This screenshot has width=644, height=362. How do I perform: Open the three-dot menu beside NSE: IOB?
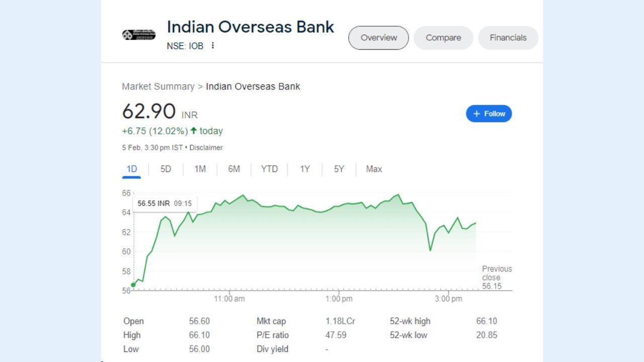213,46
